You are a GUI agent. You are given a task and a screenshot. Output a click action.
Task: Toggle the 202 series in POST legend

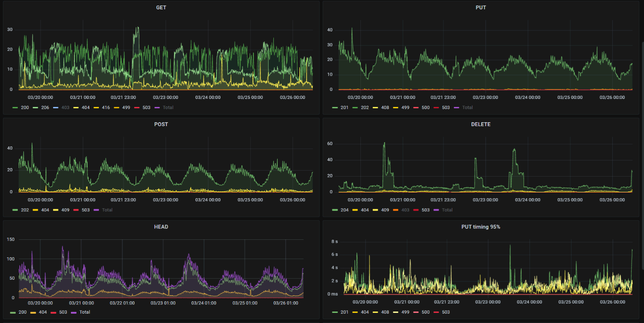(x=25, y=210)
